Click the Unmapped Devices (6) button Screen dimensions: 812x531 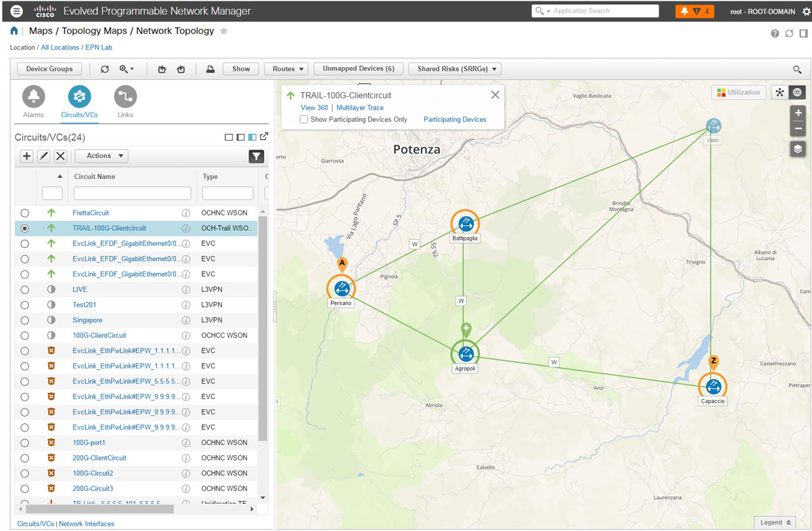(x=359, y=69)
